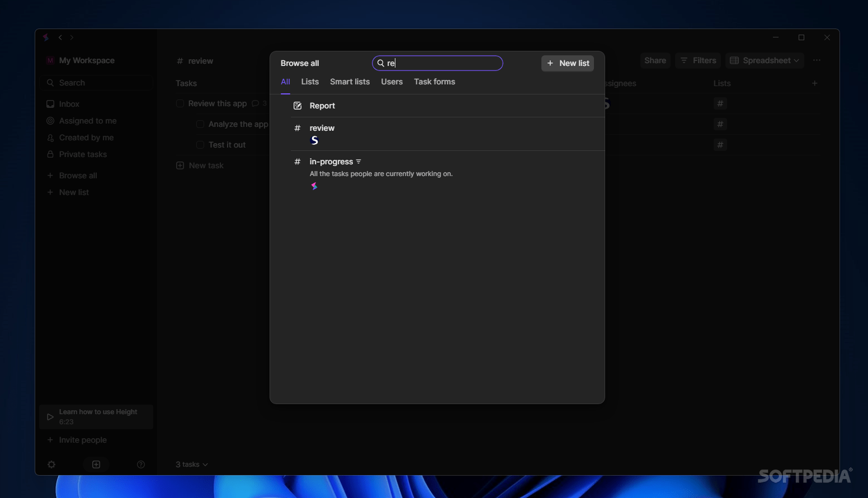
Task: Click the hash list chip in Test it out row
Action: (x=720, y=145)
